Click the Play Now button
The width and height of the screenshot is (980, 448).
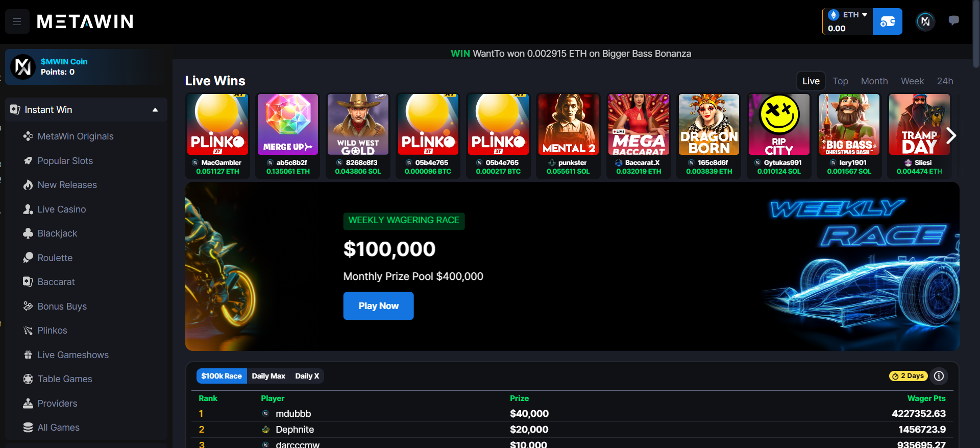[378, 306]
